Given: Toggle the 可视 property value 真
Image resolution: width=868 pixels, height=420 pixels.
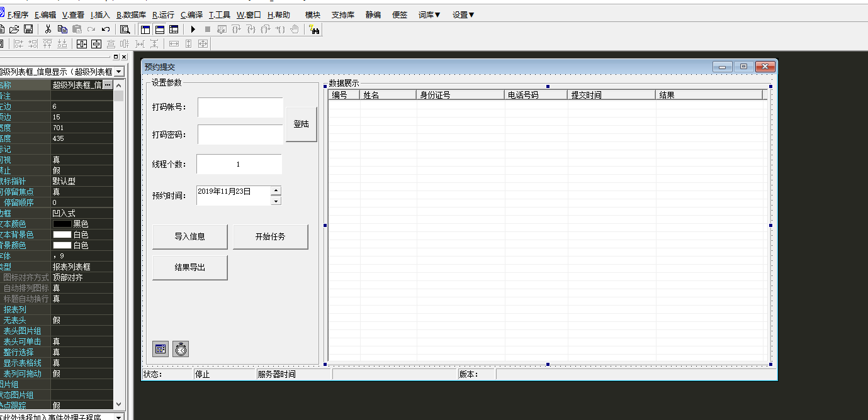Looking at the screenshot, I should click(x=82, y=160).
